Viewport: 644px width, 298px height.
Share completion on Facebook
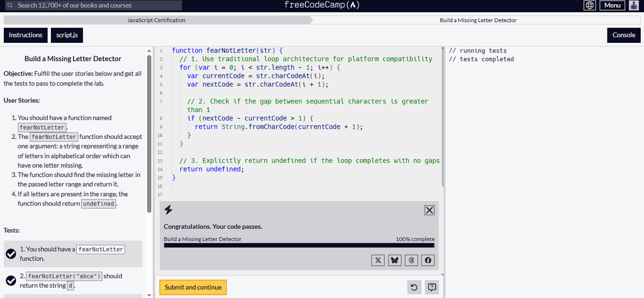[x=428, y=260]
